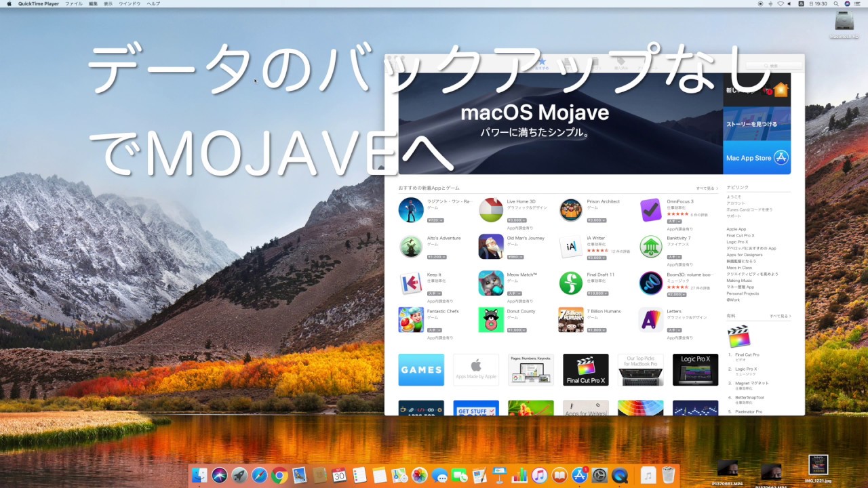Open the Photos app in the Dock

point(419,476)
